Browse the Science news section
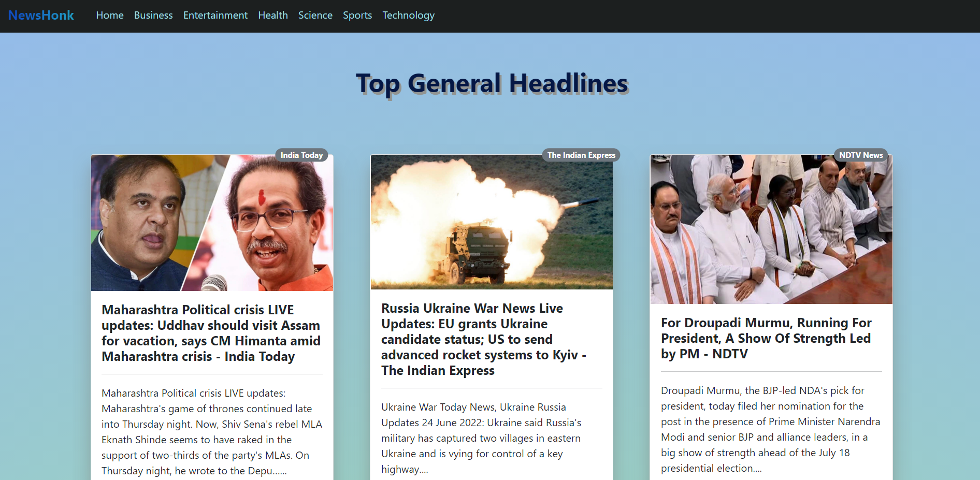Viewport: 980px width, 480px height. (x=315, y=15)
